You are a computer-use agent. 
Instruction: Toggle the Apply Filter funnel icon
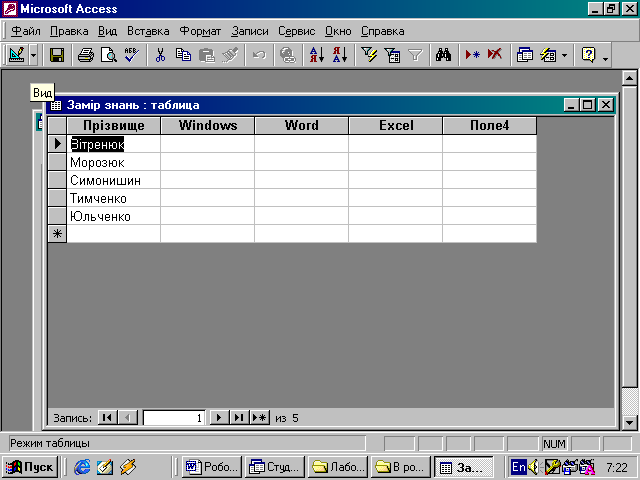click(415, 55)
